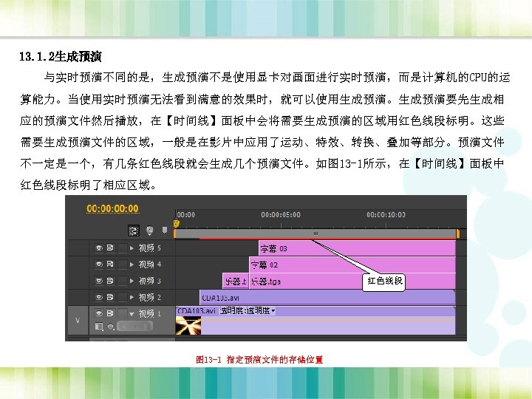Click the Set Encore chapter marker icon
This screenshot has height=399, width=532.
point(149,231)
